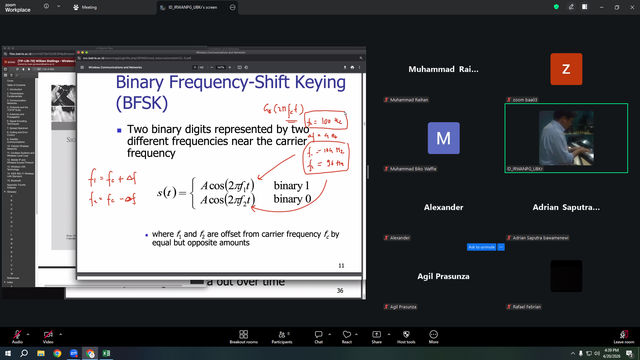Viewport: 640px width, 360px height.
Task: Select Rafael Febrian's black video tile
Action: click(566, 276)
